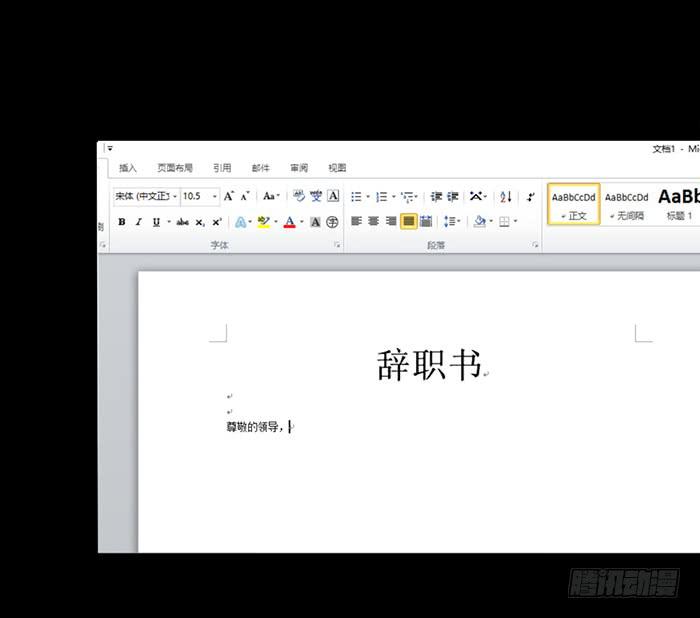Click the superscript icon
Screen dimensions: 700x618
coord(216,222)
